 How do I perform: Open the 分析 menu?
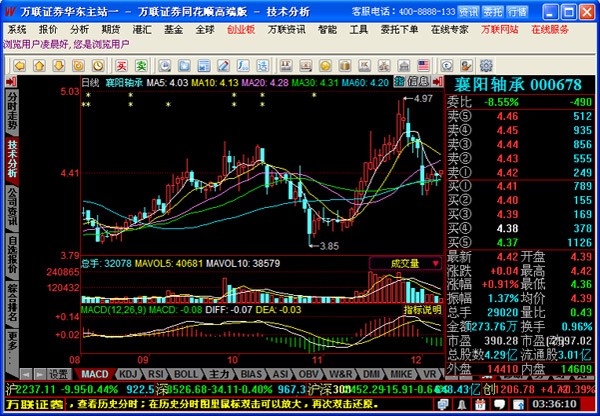80,30
